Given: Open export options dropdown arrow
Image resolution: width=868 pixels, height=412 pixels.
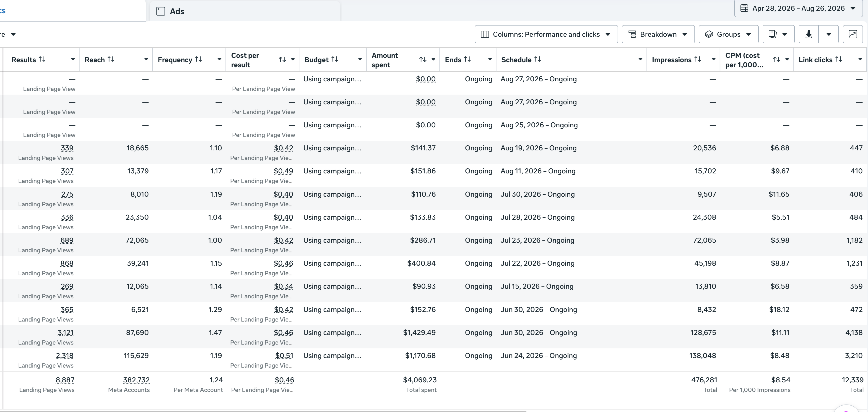Looking at the screenshot, I should tap(829, 34).
